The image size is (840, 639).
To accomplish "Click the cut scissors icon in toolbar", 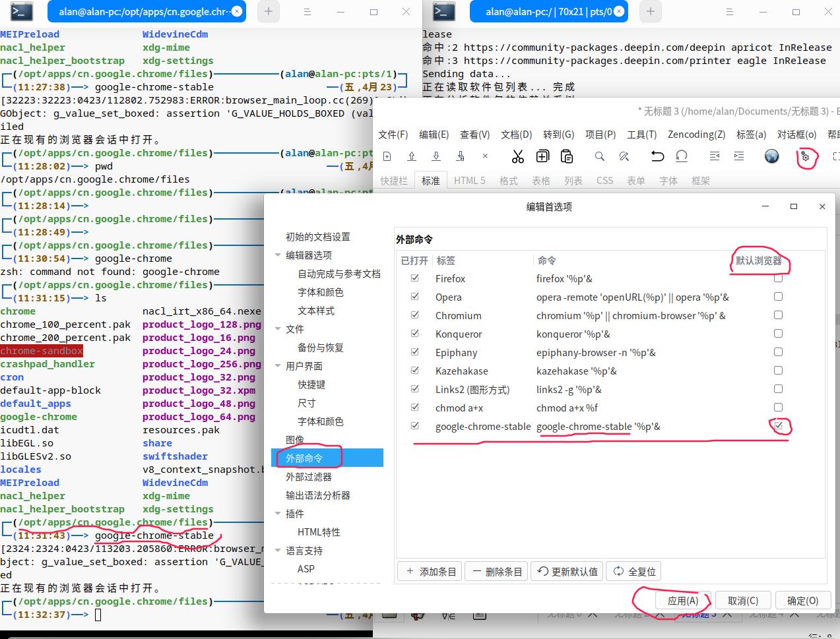I will pos(517,156).
